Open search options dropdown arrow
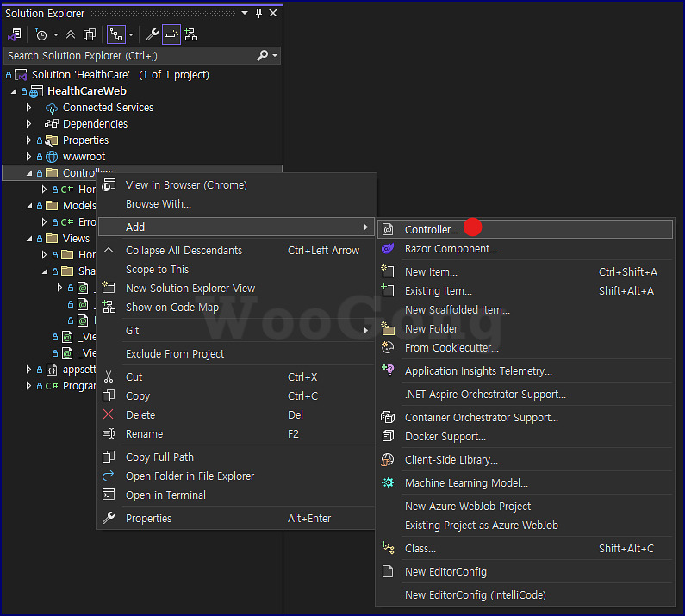This screenshot has height=616, width=685. point(275,55)
